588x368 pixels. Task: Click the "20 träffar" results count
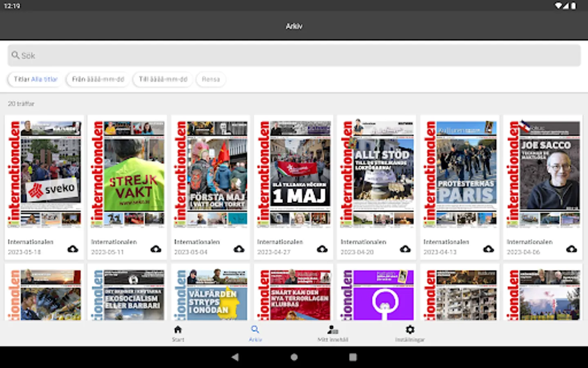pyautogui.click(x=21, y=104)
